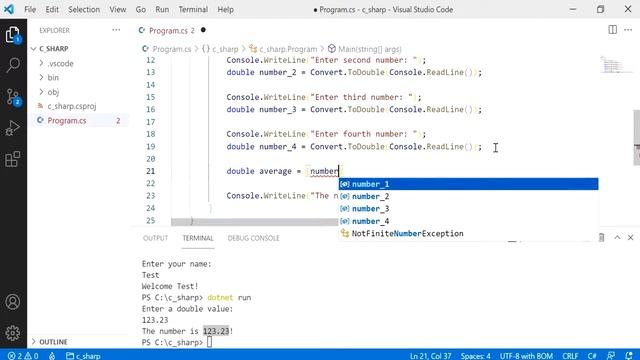Open the Go menu

click(140, 9)
